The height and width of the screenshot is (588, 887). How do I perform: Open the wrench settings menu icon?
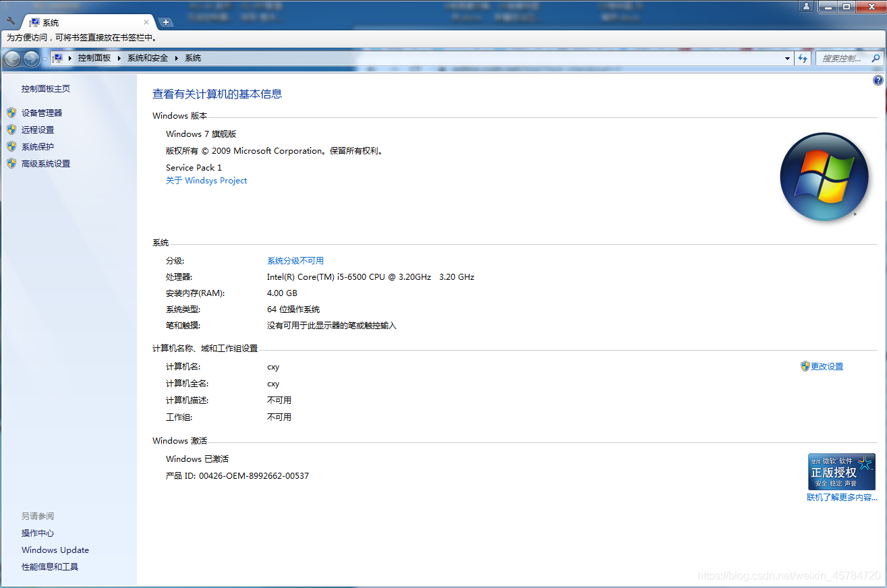click(x=10, y=22)
